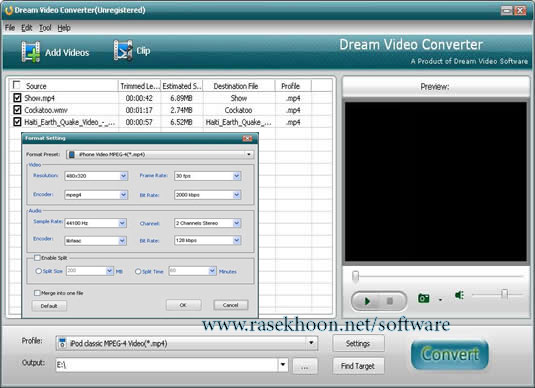Select the Show.mp4 file name
Viewport: 535px width, 388px height.
(x=39, y=98)
